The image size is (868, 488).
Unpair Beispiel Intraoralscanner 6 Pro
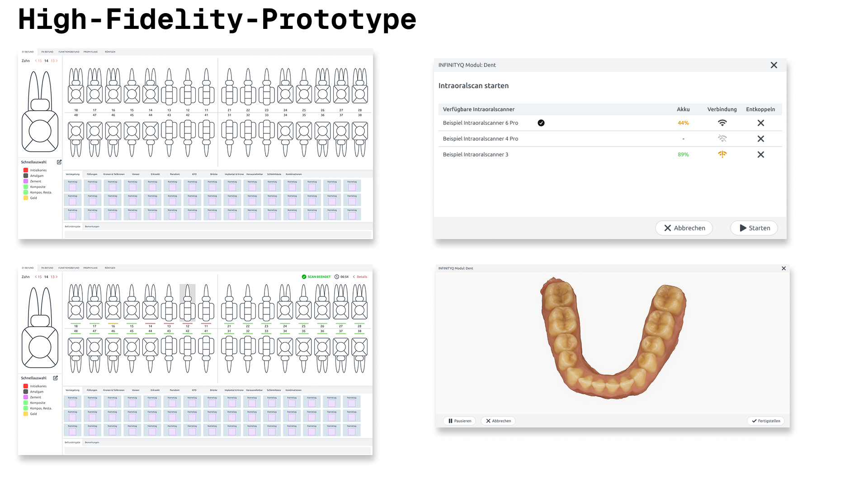(761, 123)
